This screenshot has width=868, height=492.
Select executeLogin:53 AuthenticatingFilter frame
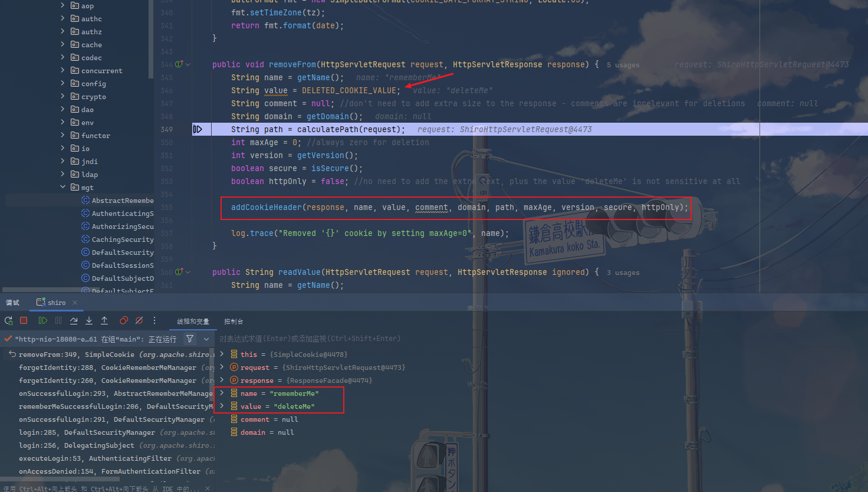(107, 458)
